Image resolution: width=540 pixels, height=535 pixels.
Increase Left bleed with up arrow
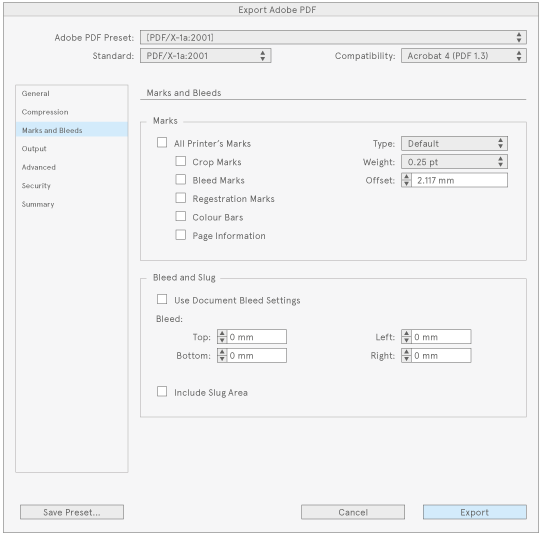[406, 333]
